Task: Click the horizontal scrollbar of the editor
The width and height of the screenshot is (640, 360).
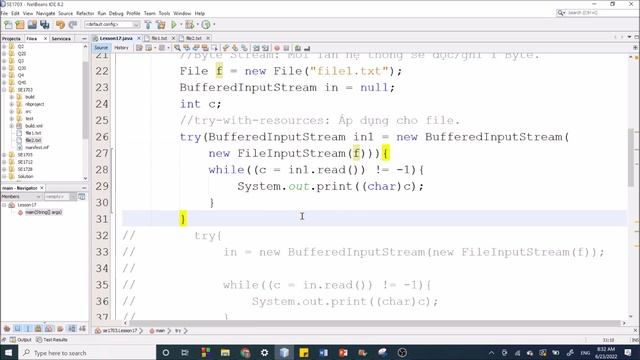Action: click(376, 323)
